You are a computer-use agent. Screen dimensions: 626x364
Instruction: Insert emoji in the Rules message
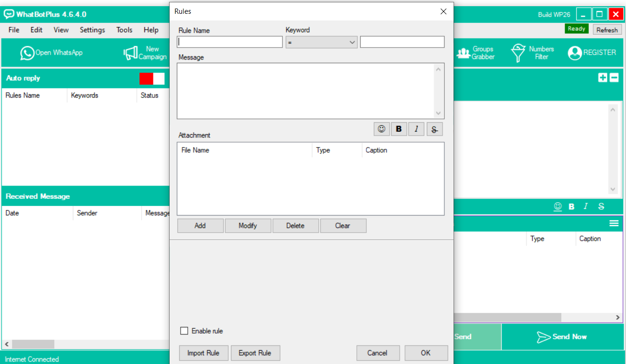pos(381,129)
